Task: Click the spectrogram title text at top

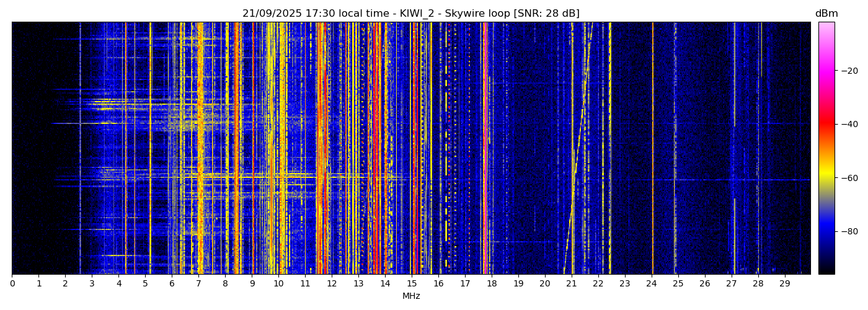Action: click(410, 14)
